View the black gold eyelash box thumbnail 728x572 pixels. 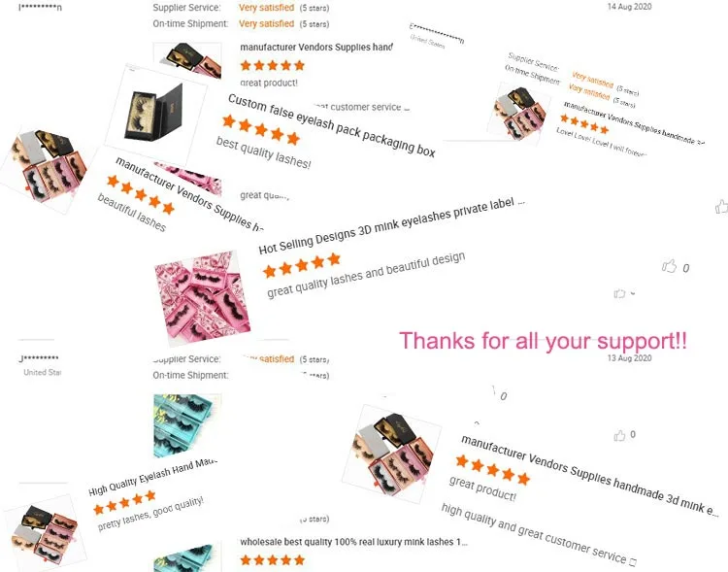pos(156,114)
